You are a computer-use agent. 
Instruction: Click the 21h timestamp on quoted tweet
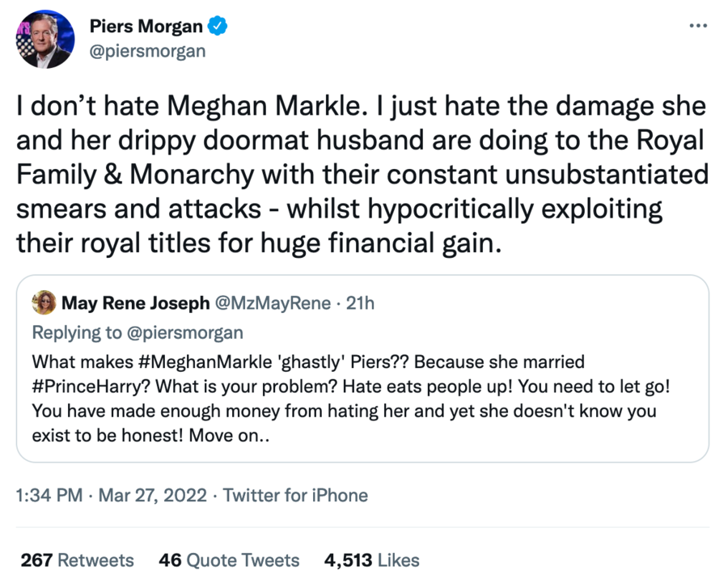(360, 303)
